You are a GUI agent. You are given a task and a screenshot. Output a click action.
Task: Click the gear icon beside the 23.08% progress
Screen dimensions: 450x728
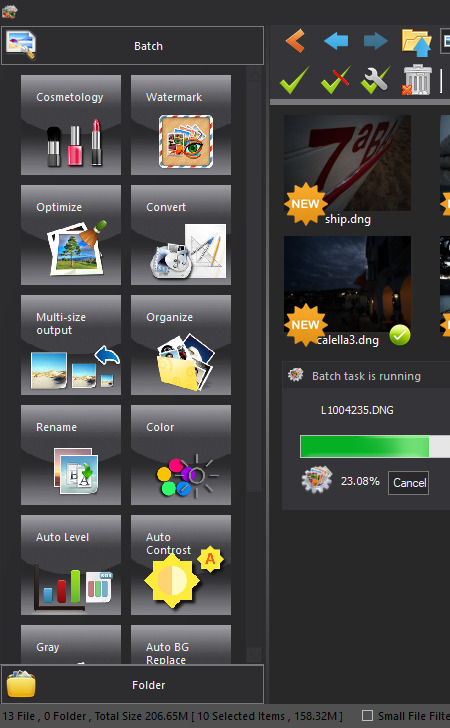(317, 480)
